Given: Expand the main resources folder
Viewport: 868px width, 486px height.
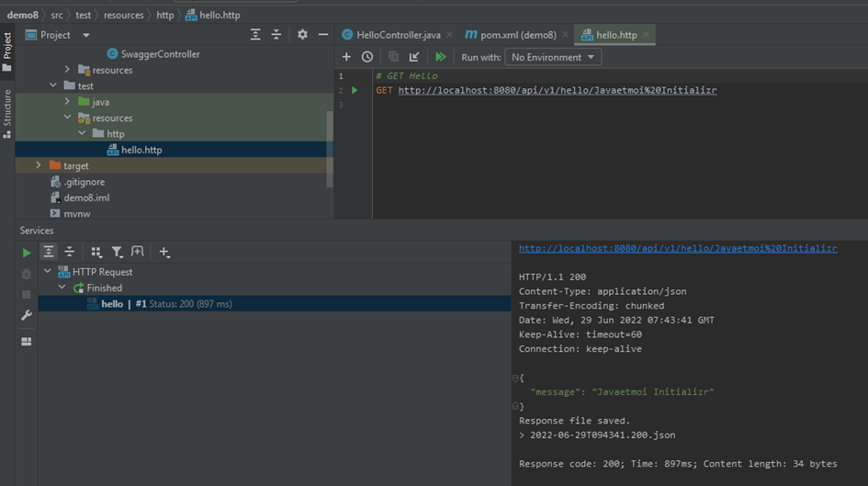Looking at the screenshot, I should (67, 70).
